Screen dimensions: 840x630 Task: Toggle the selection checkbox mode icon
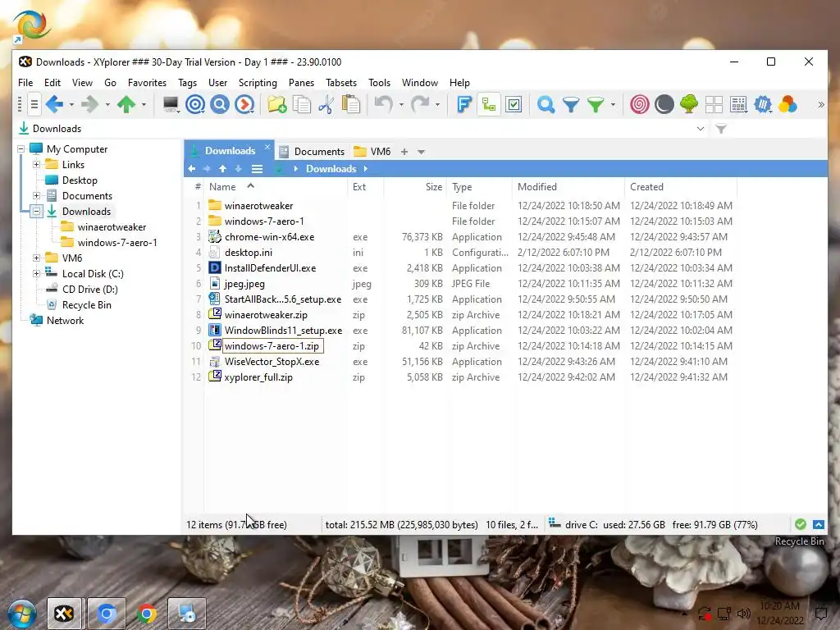pos(514,104)
